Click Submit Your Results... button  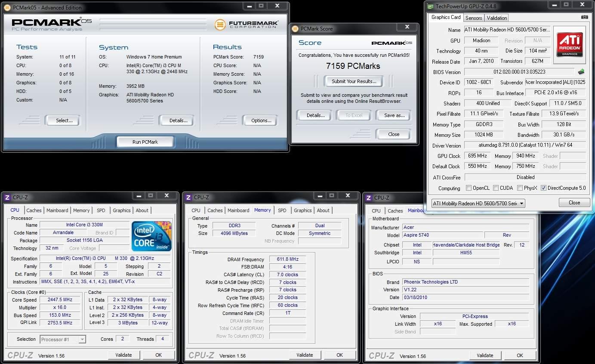pos(354,81)
